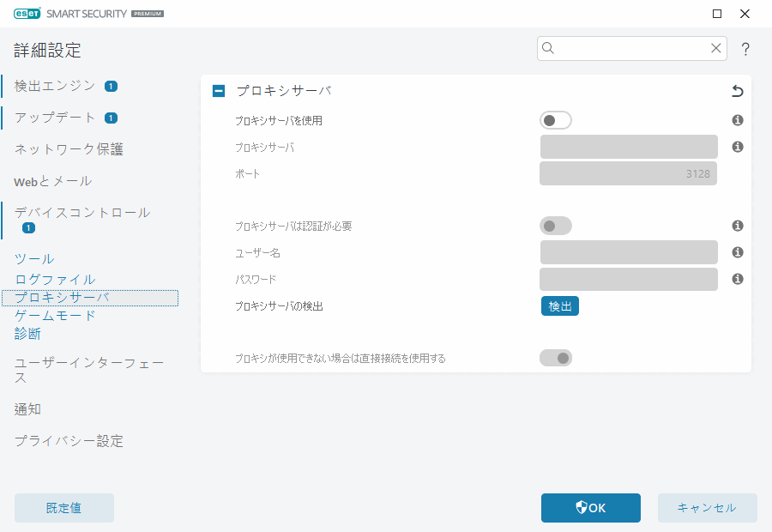Click the revert arrow for proxy settings
The width and height of the screenshot is (772, 532).
[x=736, y=90]
